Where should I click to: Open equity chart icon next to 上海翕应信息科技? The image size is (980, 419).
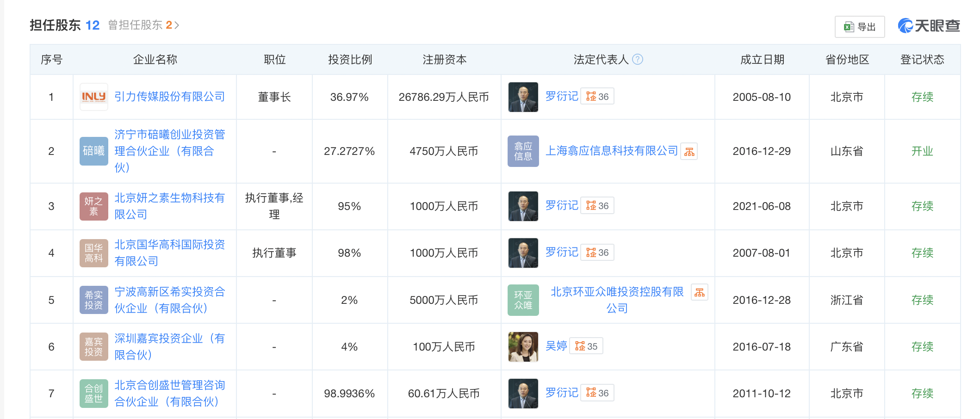point(689,151)
